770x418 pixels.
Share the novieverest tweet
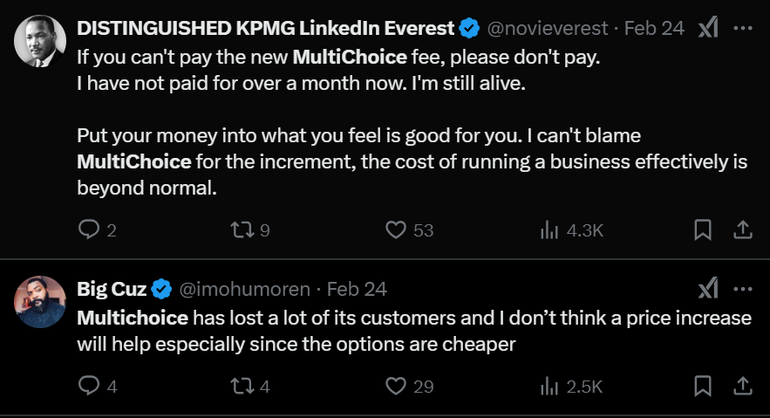743,230
